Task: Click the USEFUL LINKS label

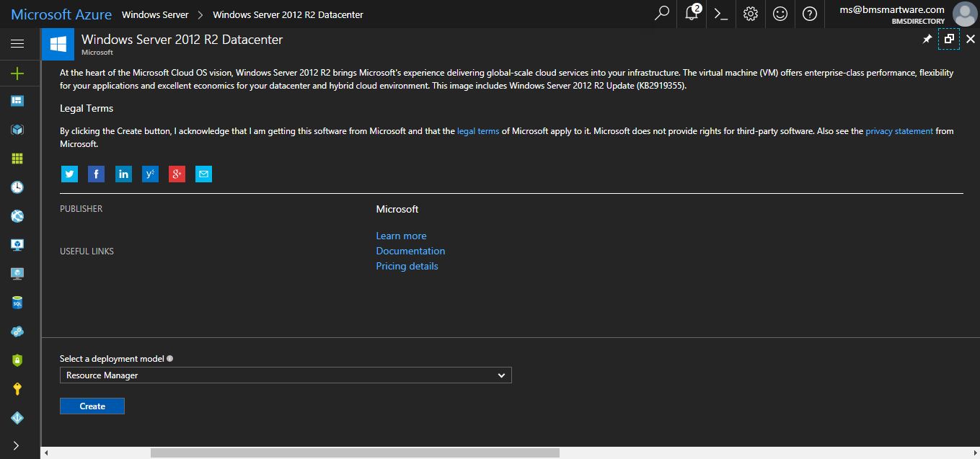Action: coord(87,251)
